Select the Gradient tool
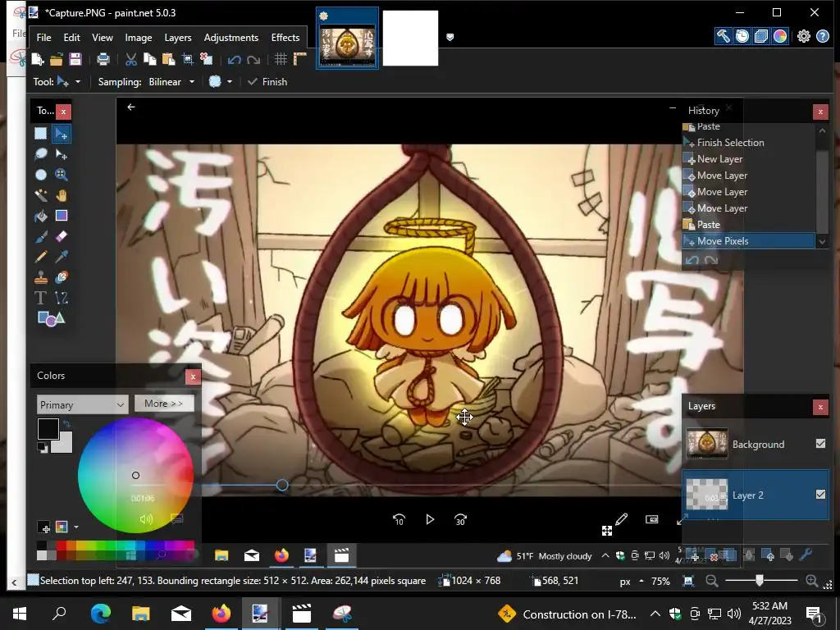The height and width of the screenshot is (630, 840). pos(62,216)
